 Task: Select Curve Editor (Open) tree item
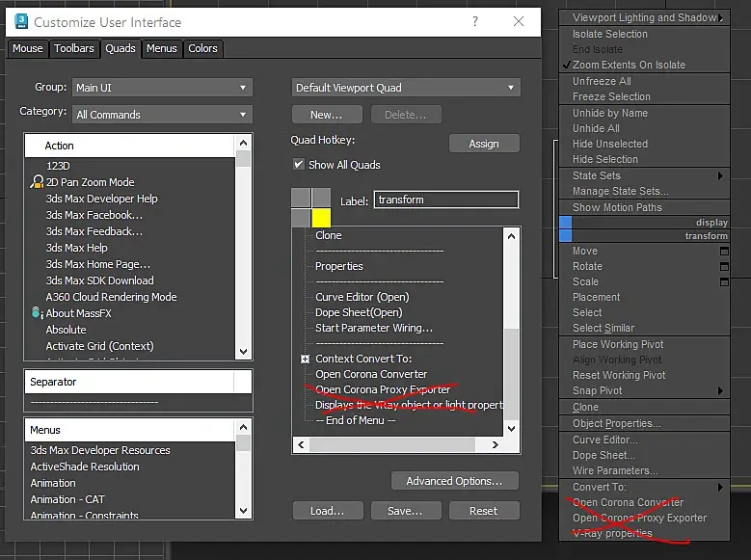click(x=362, y=297)
